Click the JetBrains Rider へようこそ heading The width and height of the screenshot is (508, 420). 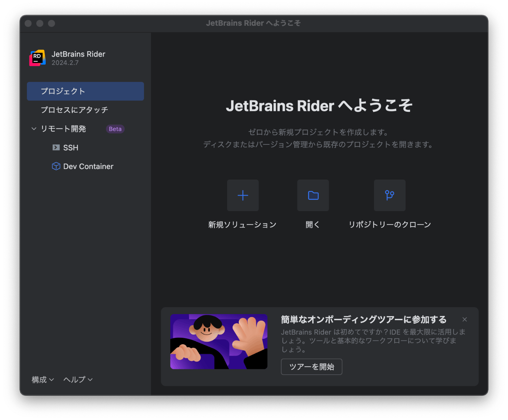pos(319,106)
